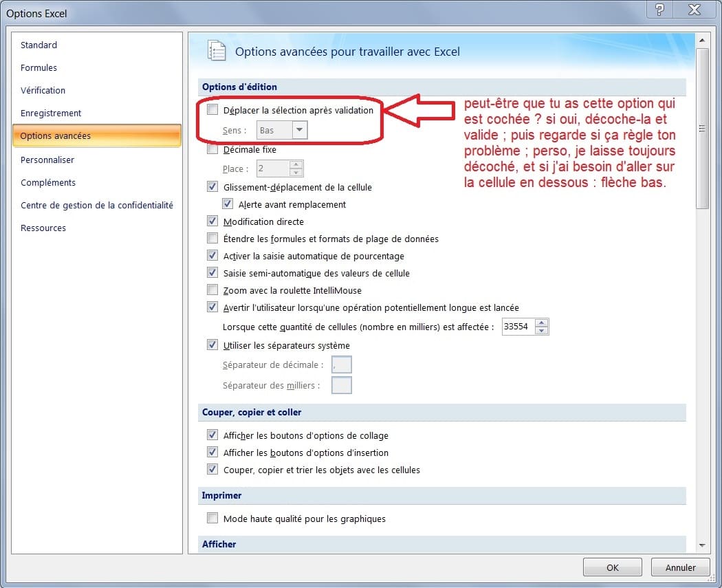Click the Imprimer section header
This screenshot has width=722, height=588.
pyautogui.click(x=442, y=495)
